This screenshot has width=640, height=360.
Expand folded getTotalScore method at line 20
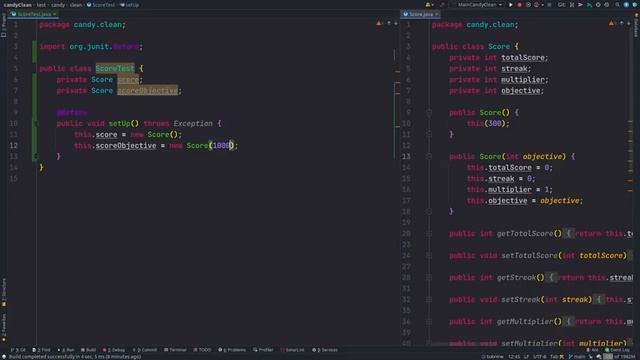coord(429,233)
